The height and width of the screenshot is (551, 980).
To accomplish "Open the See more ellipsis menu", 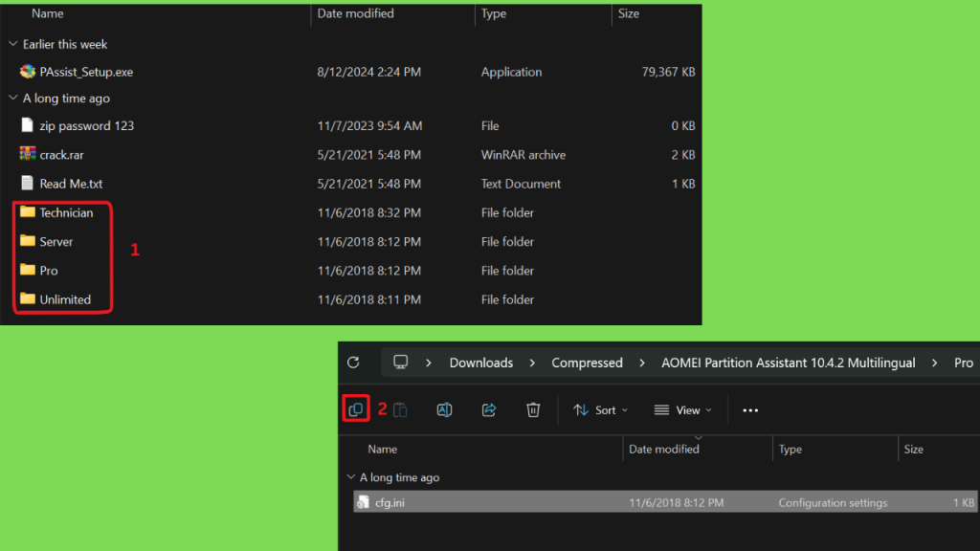I will tap(750, 410).
